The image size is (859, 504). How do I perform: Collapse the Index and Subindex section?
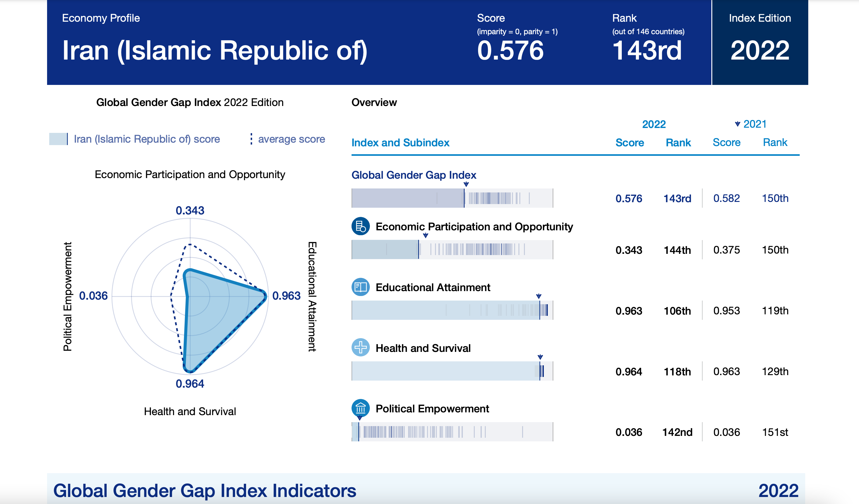click(400, 143)
